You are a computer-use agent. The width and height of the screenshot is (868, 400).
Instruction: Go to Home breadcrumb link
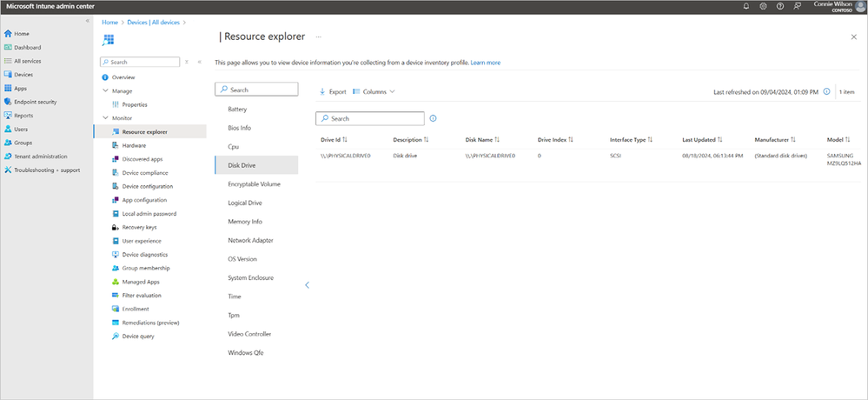(x=109, y=22)
